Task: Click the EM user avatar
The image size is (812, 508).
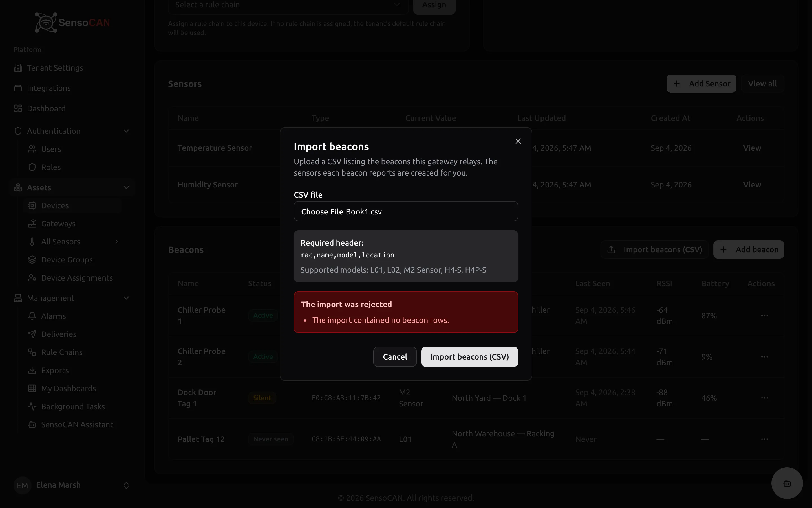Action: click(x=23, y=485)
